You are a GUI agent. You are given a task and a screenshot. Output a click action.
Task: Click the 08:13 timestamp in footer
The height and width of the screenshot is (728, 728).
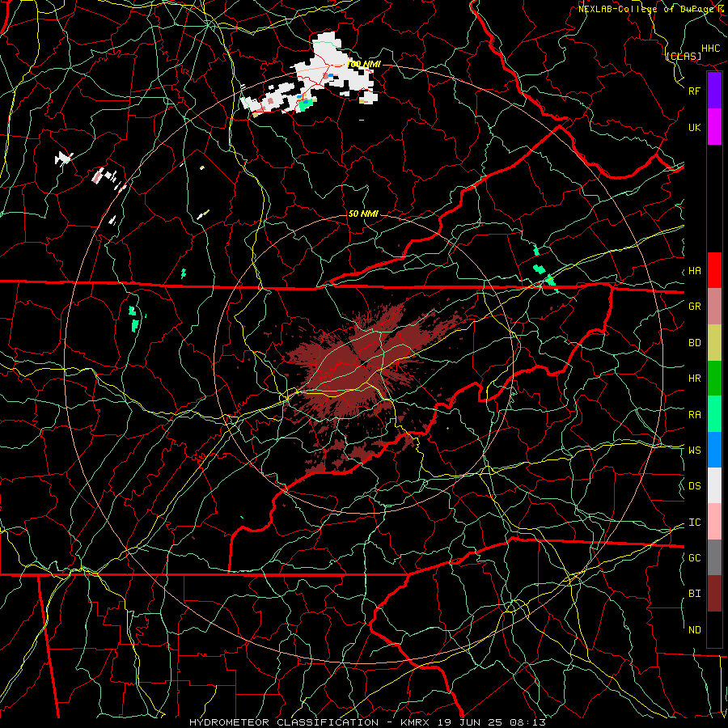tap(530, 722)
